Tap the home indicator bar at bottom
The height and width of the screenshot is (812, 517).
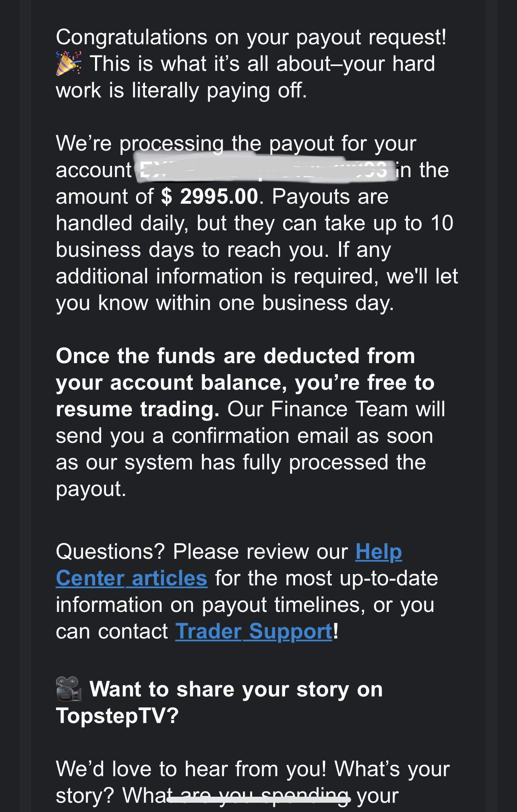tap(258, 800)
